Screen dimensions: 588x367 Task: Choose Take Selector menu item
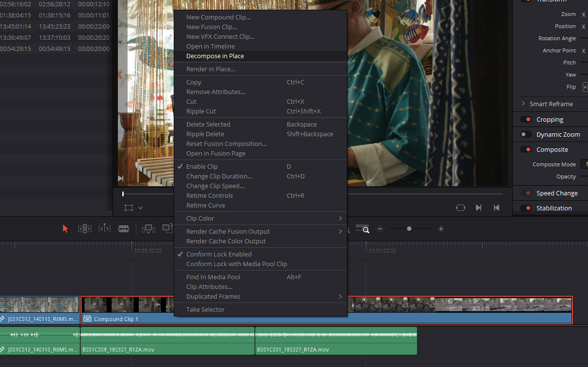pos(261,309)
